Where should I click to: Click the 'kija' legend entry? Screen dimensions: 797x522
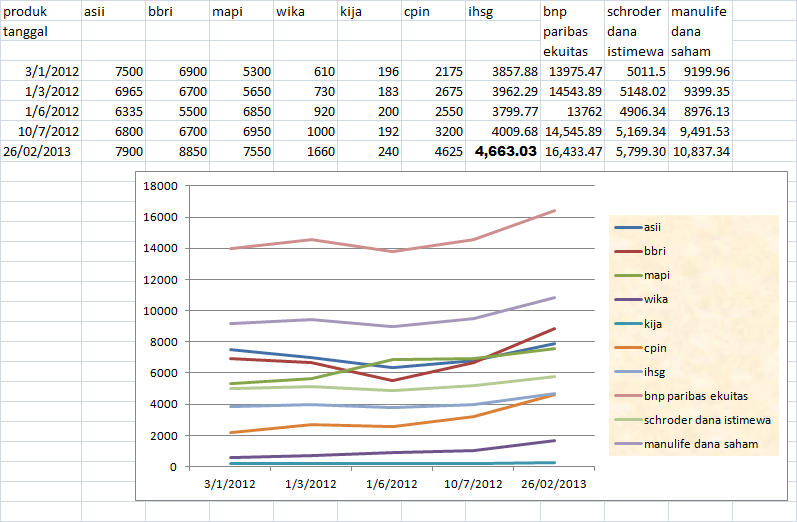[x=638, y=324]
